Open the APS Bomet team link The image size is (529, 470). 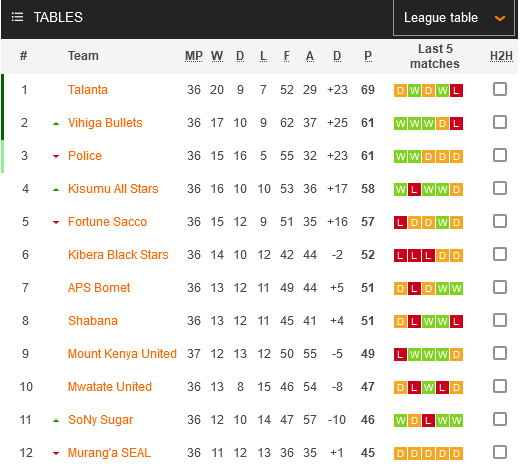99,288
